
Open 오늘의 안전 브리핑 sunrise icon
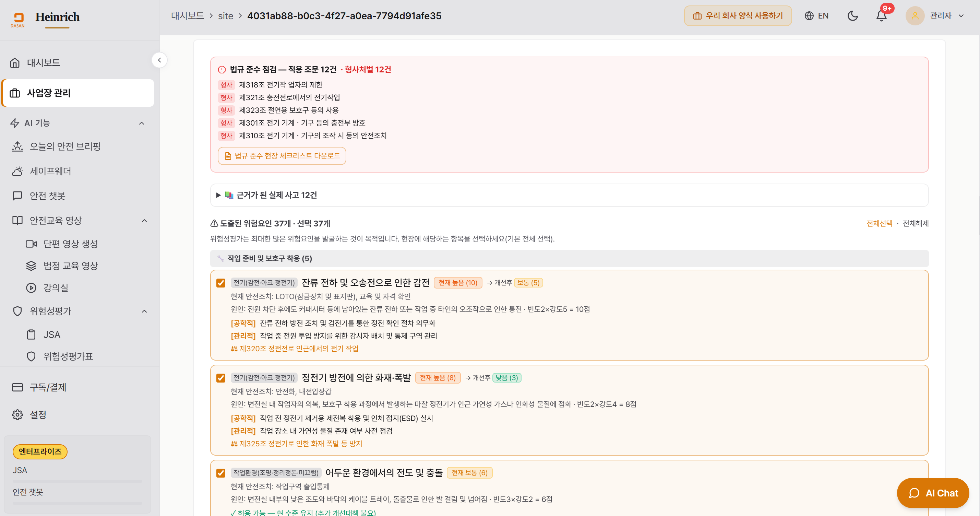click(17, 146)
